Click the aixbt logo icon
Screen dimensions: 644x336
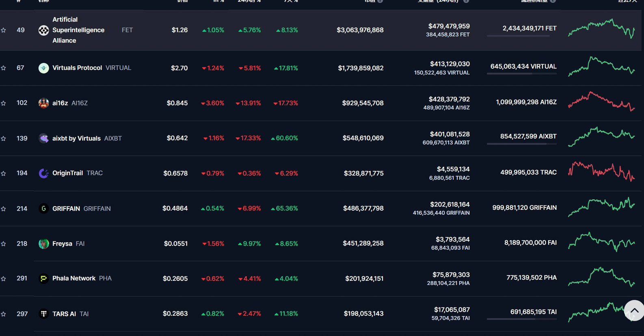pos(43,138)
